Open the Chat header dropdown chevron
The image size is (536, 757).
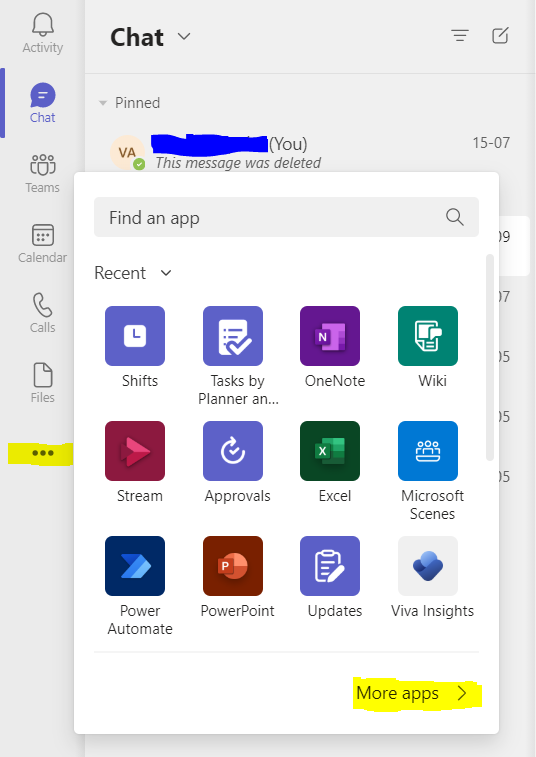184,36
